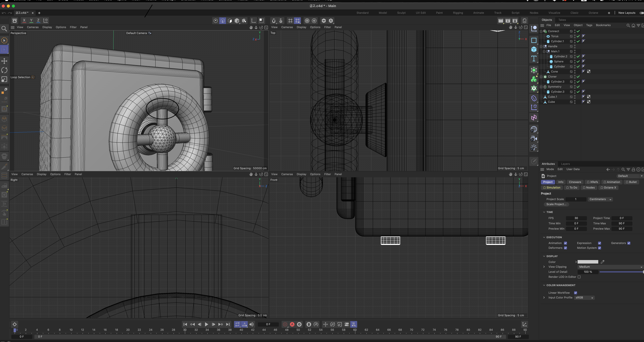Switch to the UV Edit layout tab
The height and width of the screenshot is (342, 644).
pyautogui.click(x=420, y=13)
